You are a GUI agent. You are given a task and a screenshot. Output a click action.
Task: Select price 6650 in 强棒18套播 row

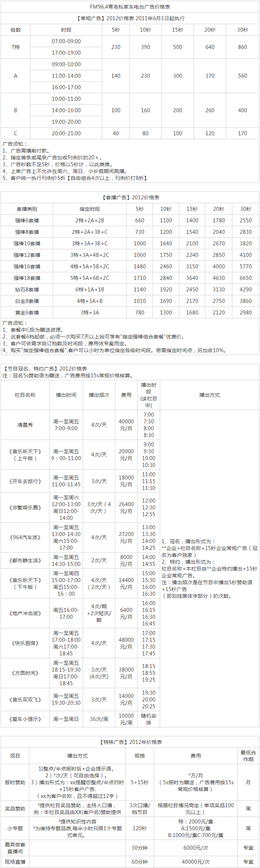[x=246, y=278]
